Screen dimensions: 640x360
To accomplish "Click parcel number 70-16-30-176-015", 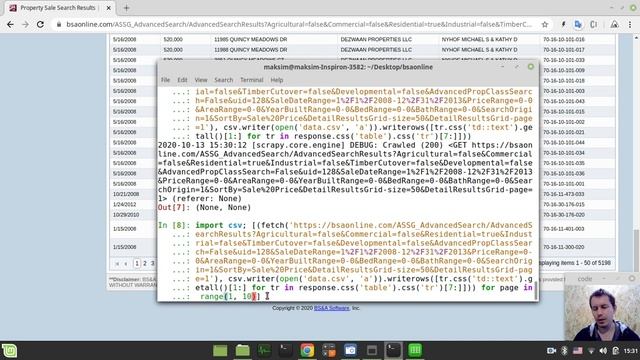I will pyautogui.click(x=564, y=204).
